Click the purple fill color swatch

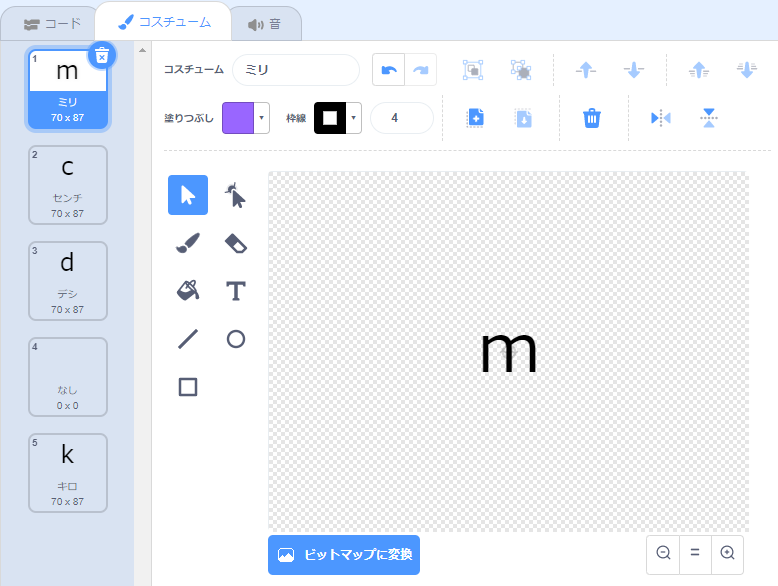pos(238,118)
